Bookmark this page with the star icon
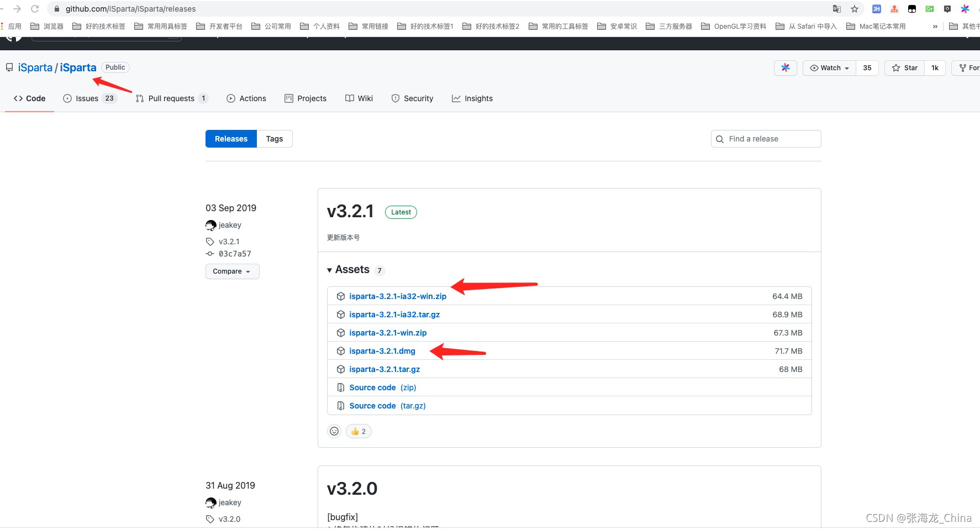Viewport: 980px width, 529px height. (x=855, y=9)
